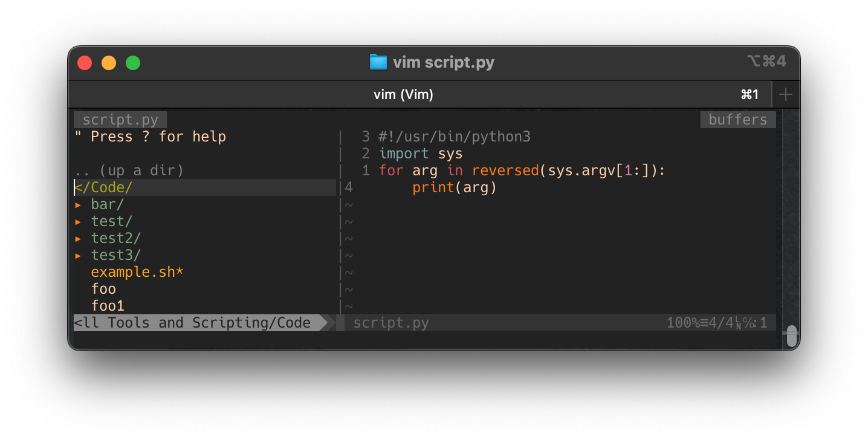
Task: Click the print(arg) code line
Action: 454,188
